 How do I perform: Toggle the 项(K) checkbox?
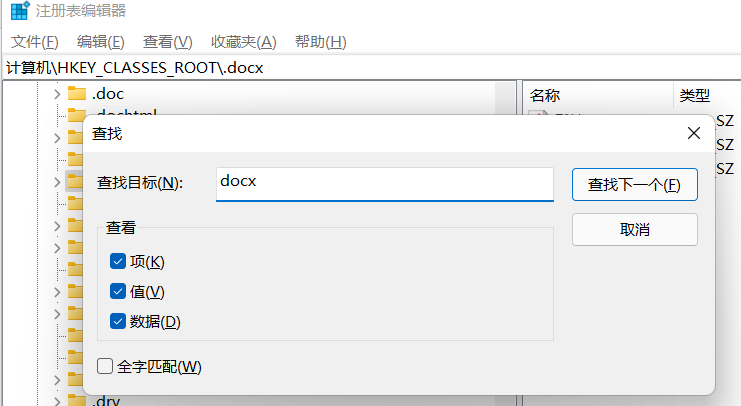coord(118,262)
